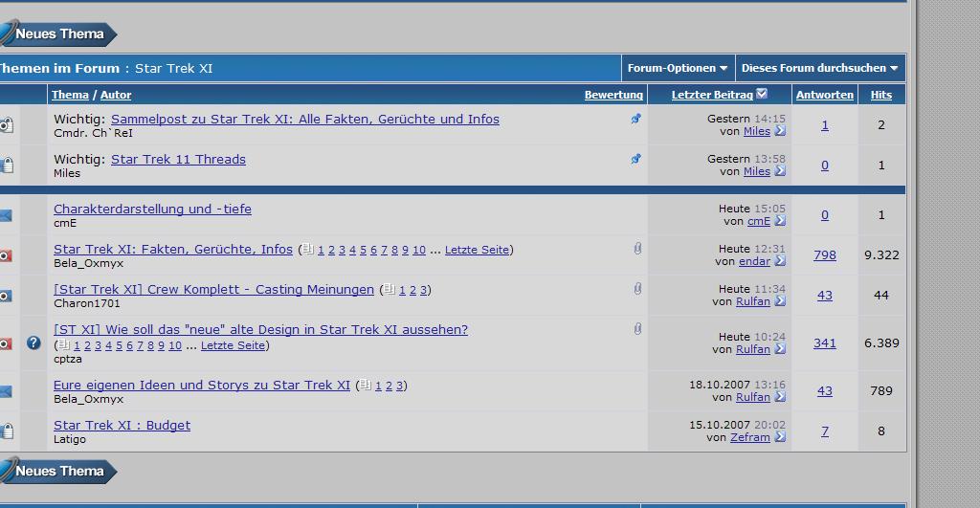Click multipage icon in Eure eigenen Ideen thread
This screenshot has height=508, width=980.
coord(366,385)
